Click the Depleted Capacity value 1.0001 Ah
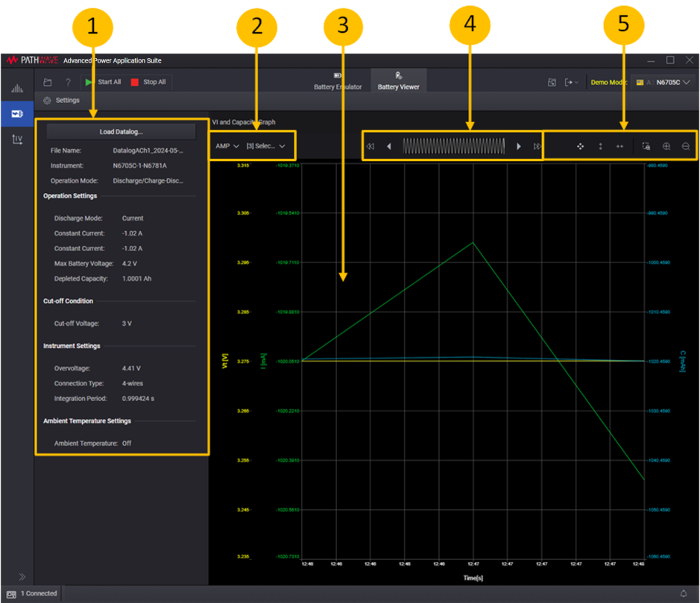This screenshot has width=700, height=603. point(136,279)
